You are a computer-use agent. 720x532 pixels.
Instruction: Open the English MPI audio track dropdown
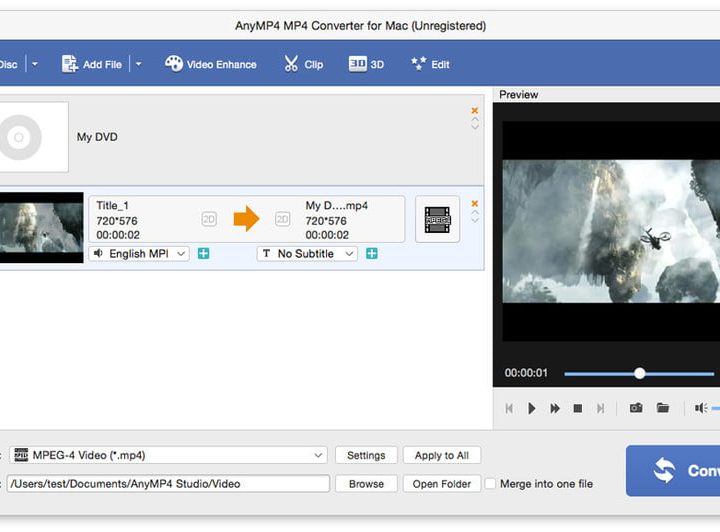pos(139,253)
